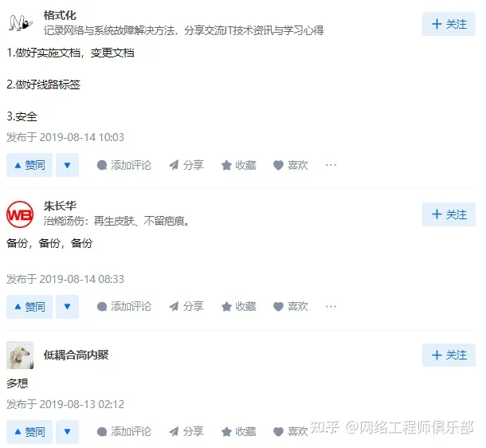This screenshot has width=486, height=448.
Task: Downvote the answer by 格式化
Action: (x=67, y=165)
